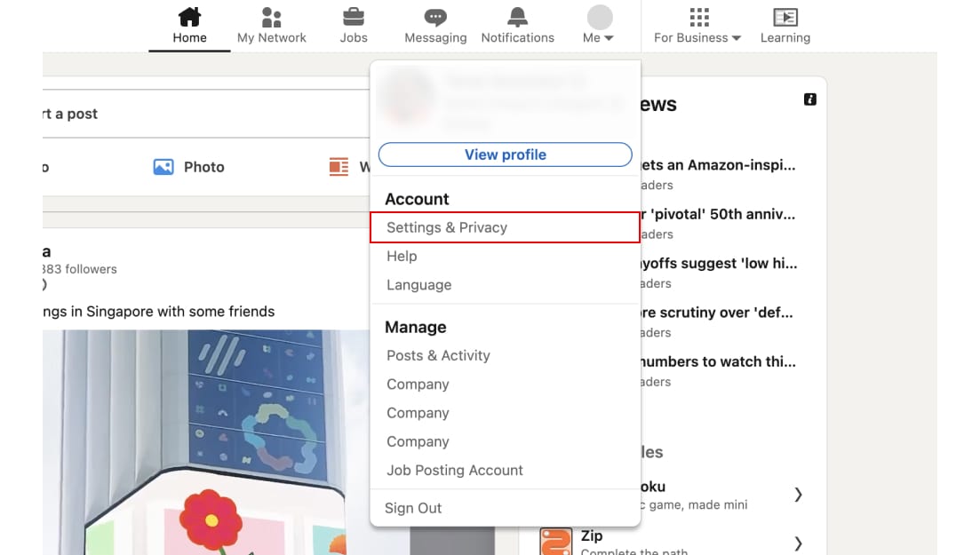Click the Singapore with some friends text
The width and height of the screenshot is (980, 555).
[159, 312]
